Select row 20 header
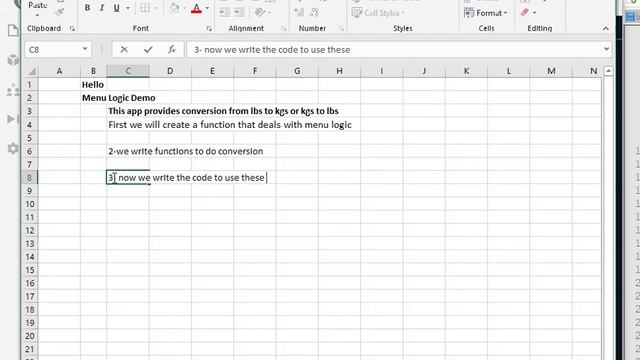This screenshot has width=640, height=360. (30, 336)
